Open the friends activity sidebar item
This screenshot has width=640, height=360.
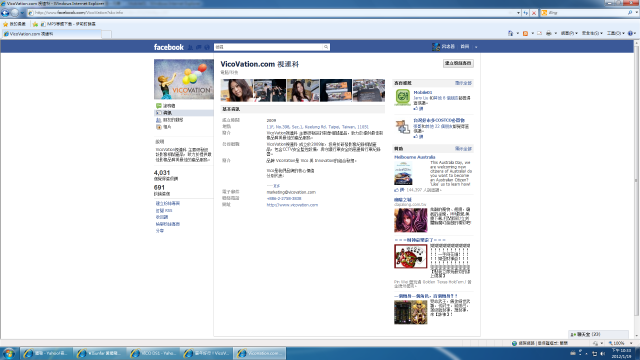coord(184,120)
